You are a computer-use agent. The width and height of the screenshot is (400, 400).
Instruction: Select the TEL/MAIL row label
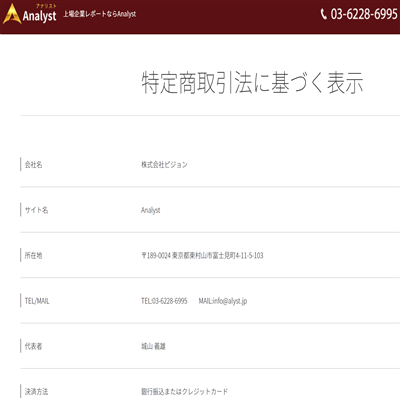(37, 301)
